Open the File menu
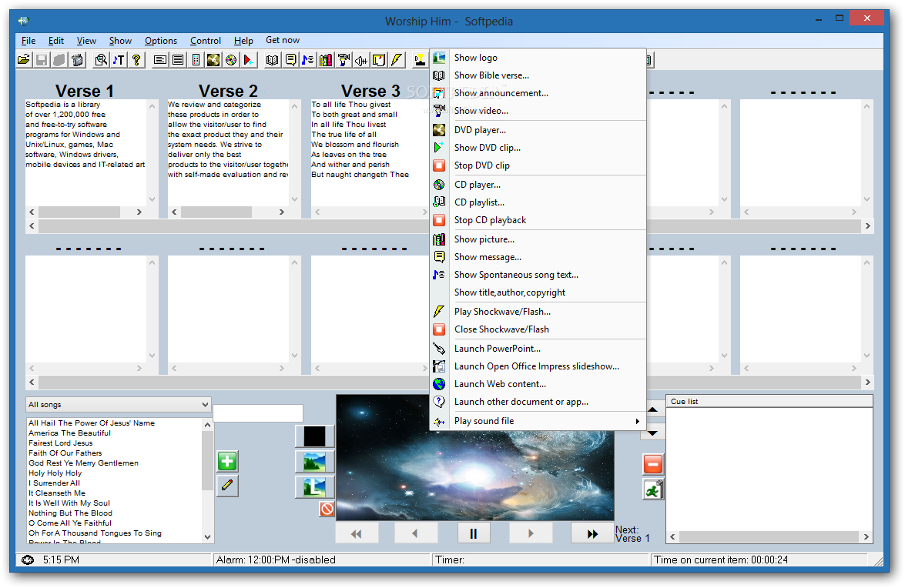The image size is (905, 588). pos(28,40)
